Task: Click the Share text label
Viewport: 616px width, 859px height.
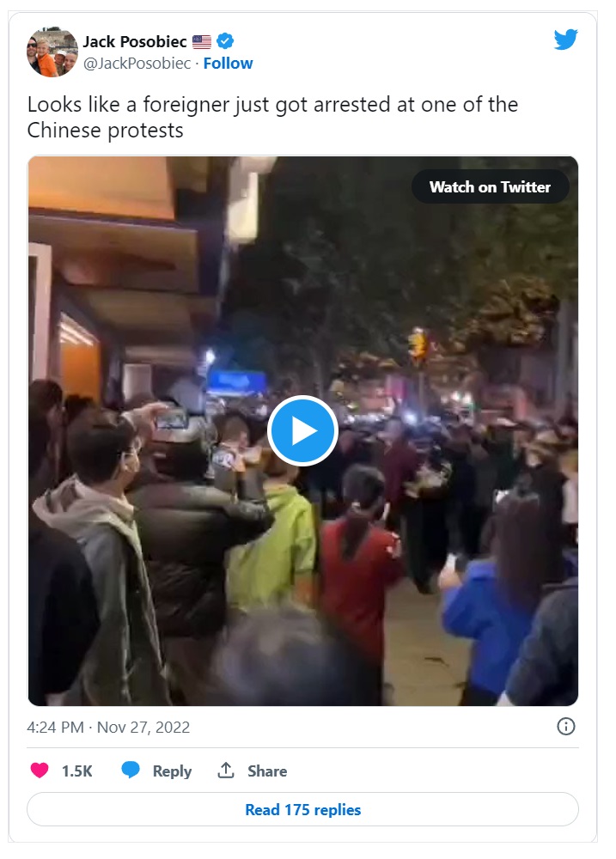Action: pos(267,771)
